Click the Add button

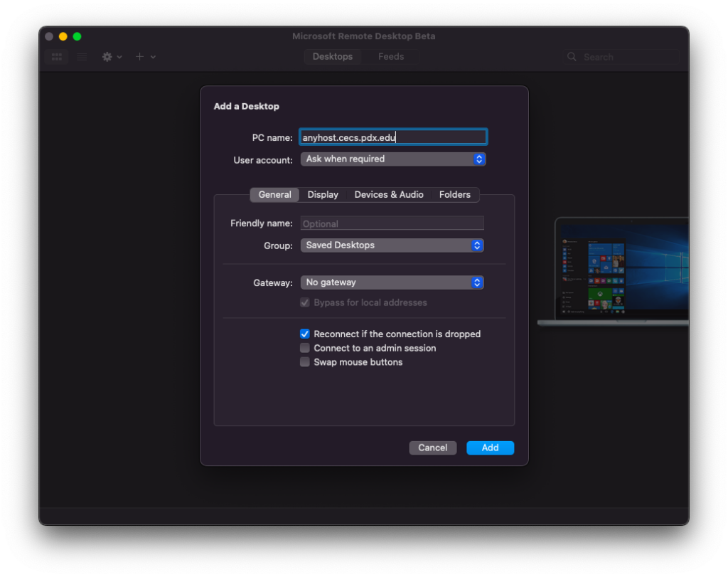click(x=490, y=448)
